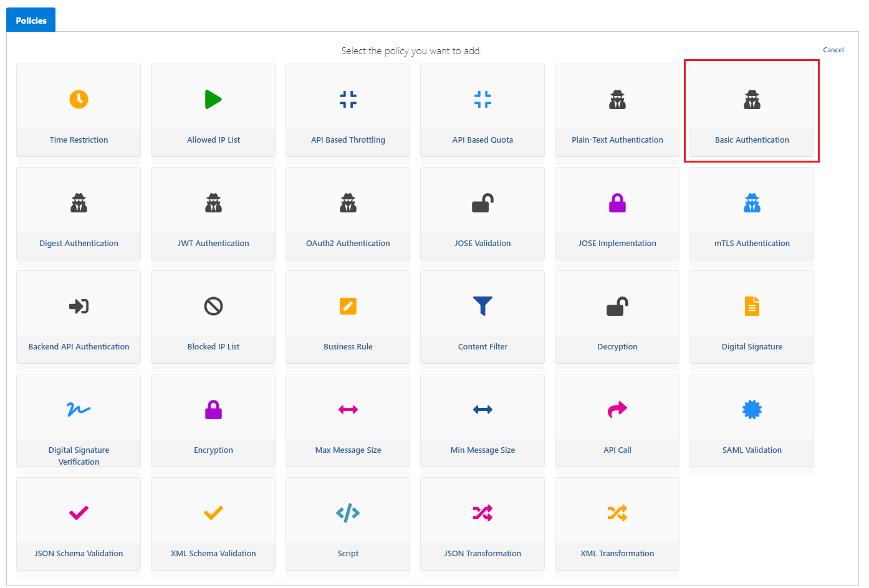Choose the API Based Throttling icon
869x588 pixels.
coord(348,99)
